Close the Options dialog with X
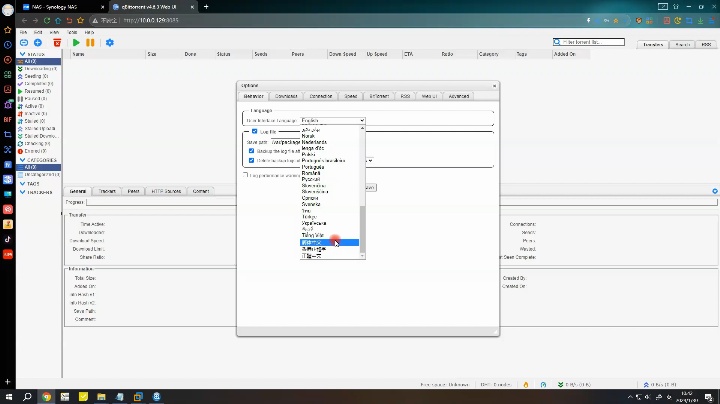 pos(495,86)
